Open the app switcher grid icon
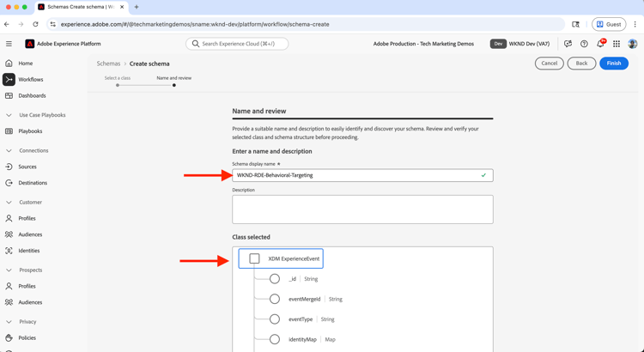The width and height of the screenshot is (644, 352). 617,44
